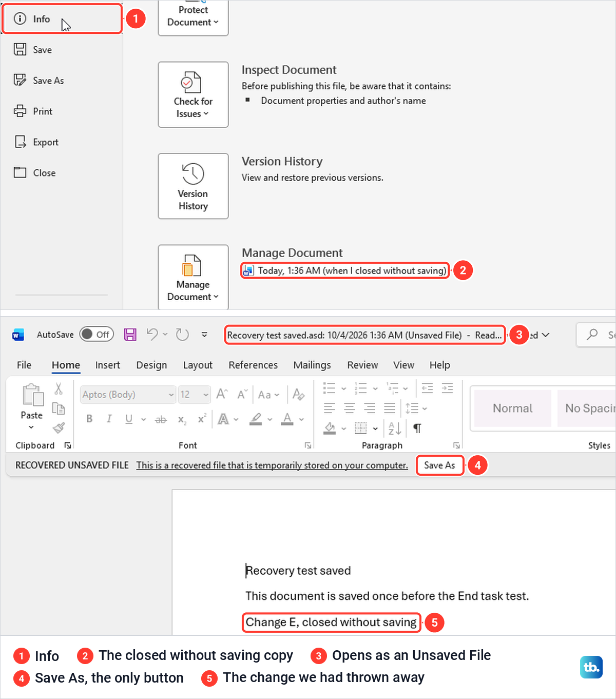Toggle Strikethrough formatting

161,419
